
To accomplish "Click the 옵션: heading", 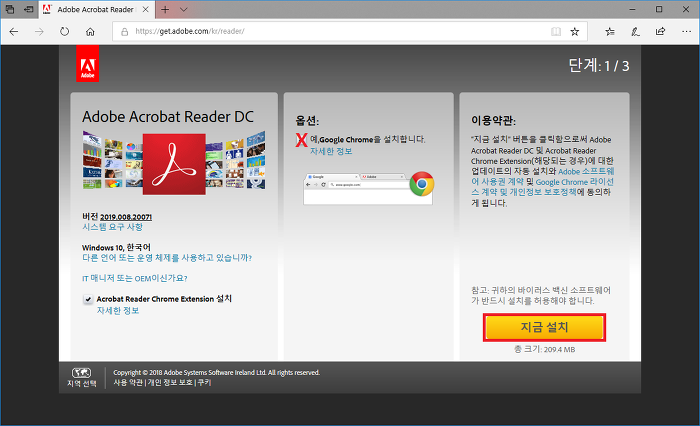I will pos(307,121).
